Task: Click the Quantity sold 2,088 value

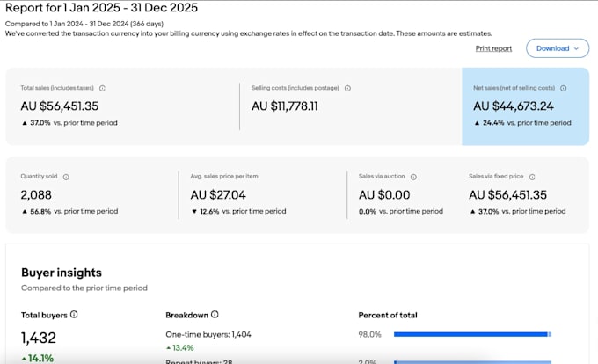Action: tap(36, 195)
